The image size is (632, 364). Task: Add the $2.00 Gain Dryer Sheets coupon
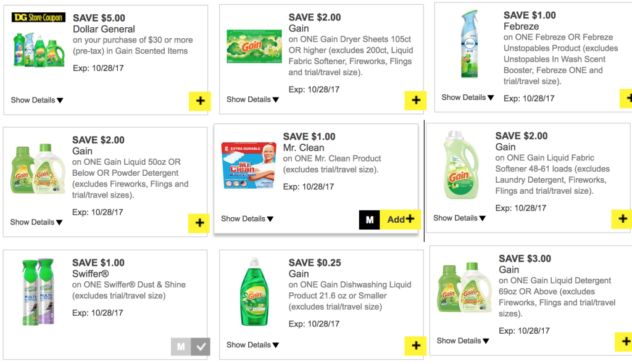[x=415, y=101]
